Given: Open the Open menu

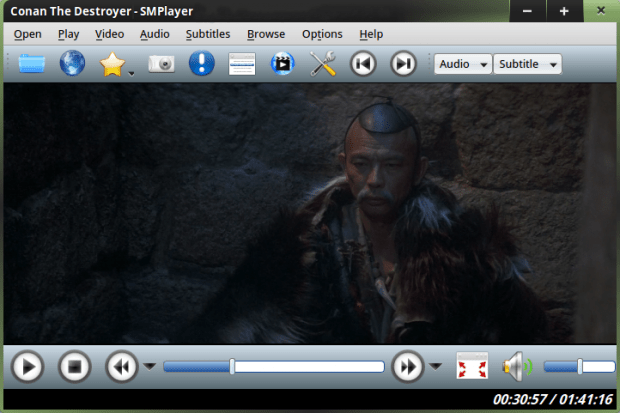Looking at the screenshot, I should (x=28, y=34).
